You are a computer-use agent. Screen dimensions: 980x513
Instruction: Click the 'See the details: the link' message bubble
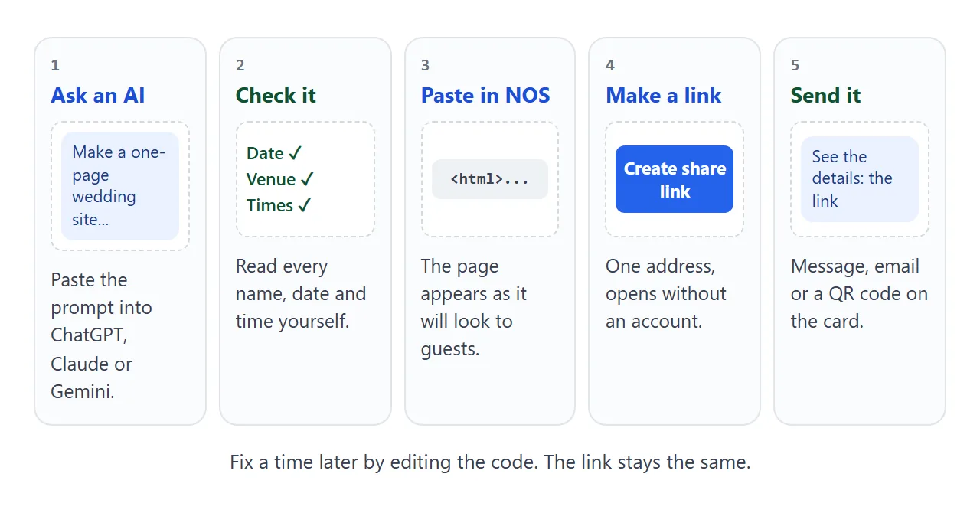(860, 179)
